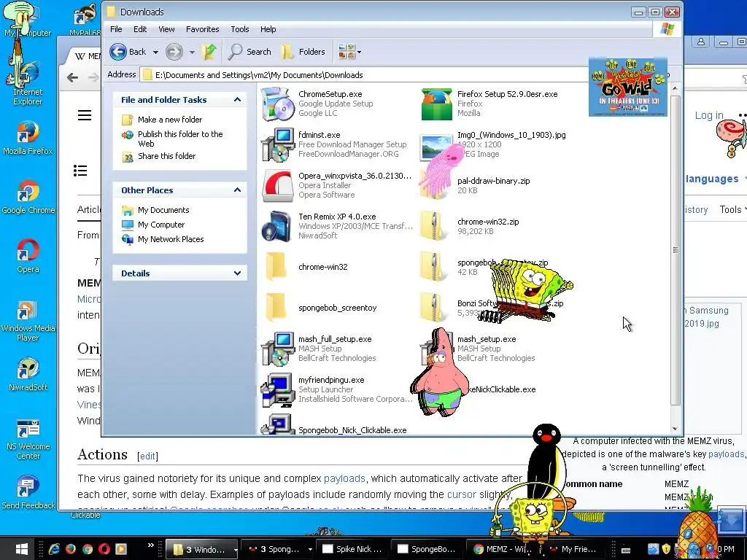This screenshot has height=560, width=747.
Task: Click payloads link in browser article
Action: pyautogui.click(x=344, y=478)
